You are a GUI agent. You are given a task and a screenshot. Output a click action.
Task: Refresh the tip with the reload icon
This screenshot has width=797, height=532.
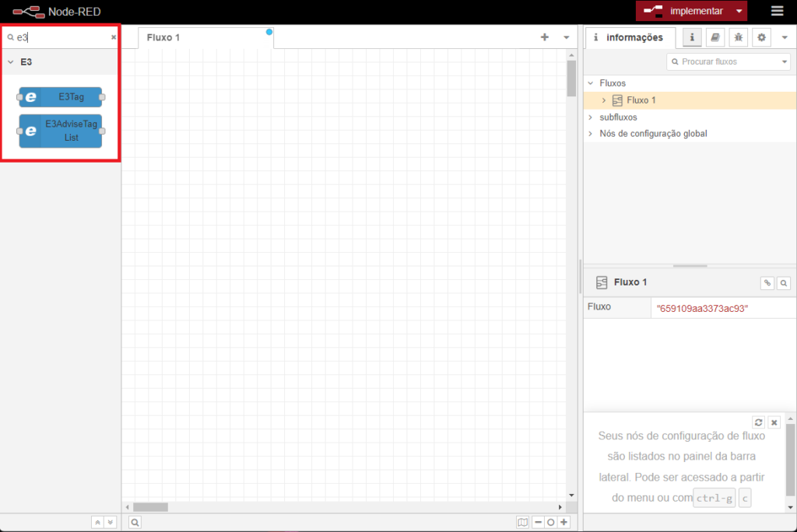pos(758,422)
